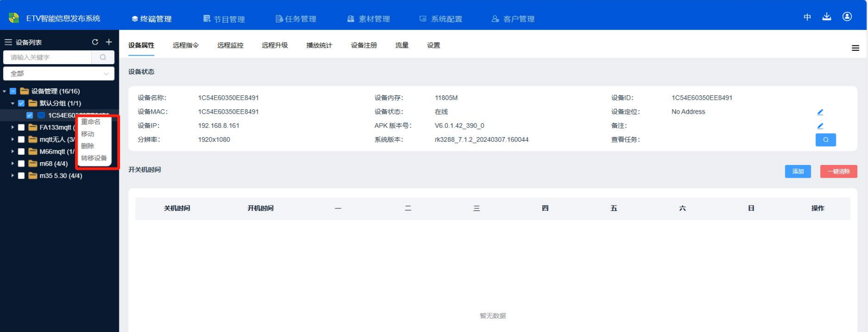Viewport: 868px width, 332px height.
Task: Click the edit pencil beside 设备定位
Action: (x=820, y=112)
